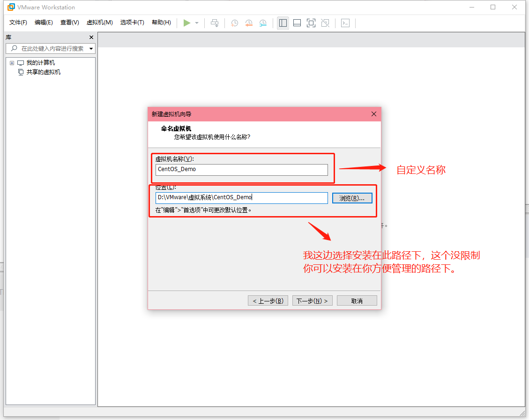Close the 库 library panel

click(91, 37)
